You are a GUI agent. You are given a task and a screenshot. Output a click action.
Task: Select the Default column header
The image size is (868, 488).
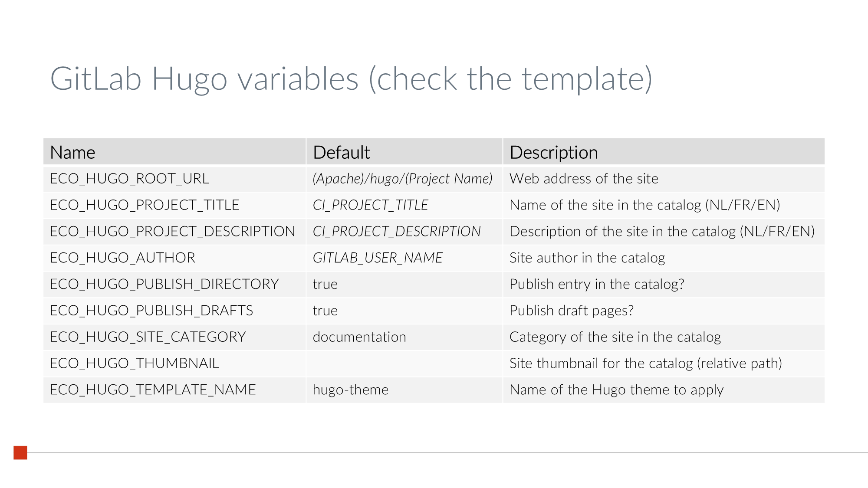pyautogui.click(x=341, y=153)
